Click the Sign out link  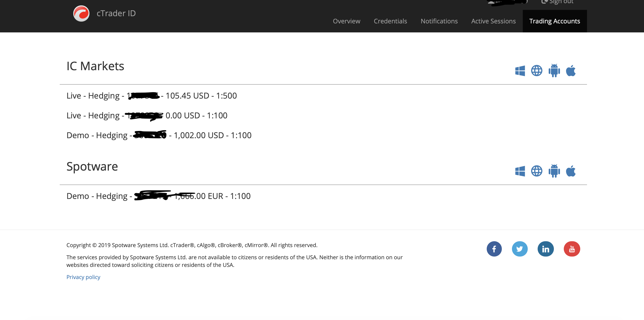coord(557,2)
